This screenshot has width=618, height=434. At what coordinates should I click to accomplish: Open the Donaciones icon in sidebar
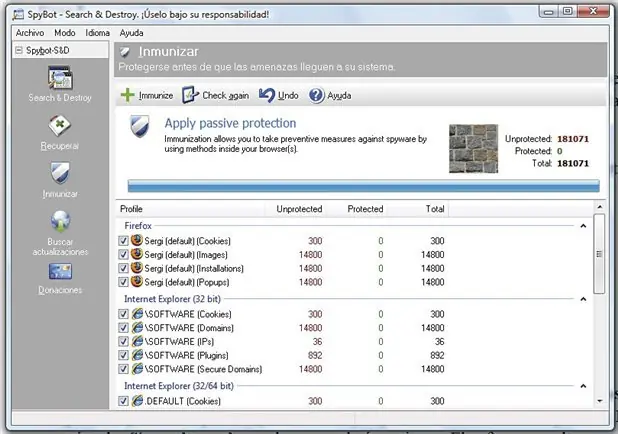point(60,271)
